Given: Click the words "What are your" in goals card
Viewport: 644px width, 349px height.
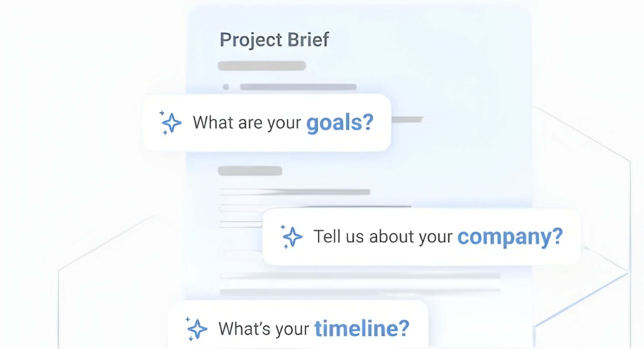Looking at the screenshot, I should coord(247,123).
